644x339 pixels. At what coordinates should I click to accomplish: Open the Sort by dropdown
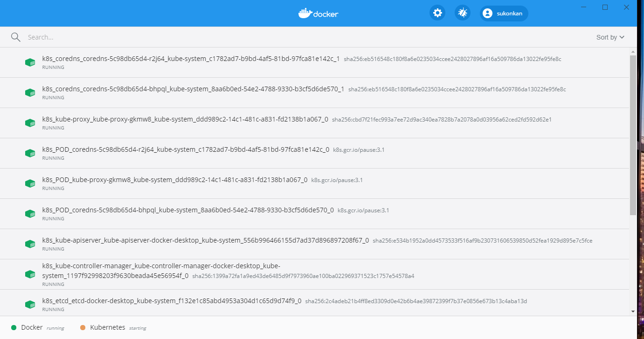[x=609, y=37]
